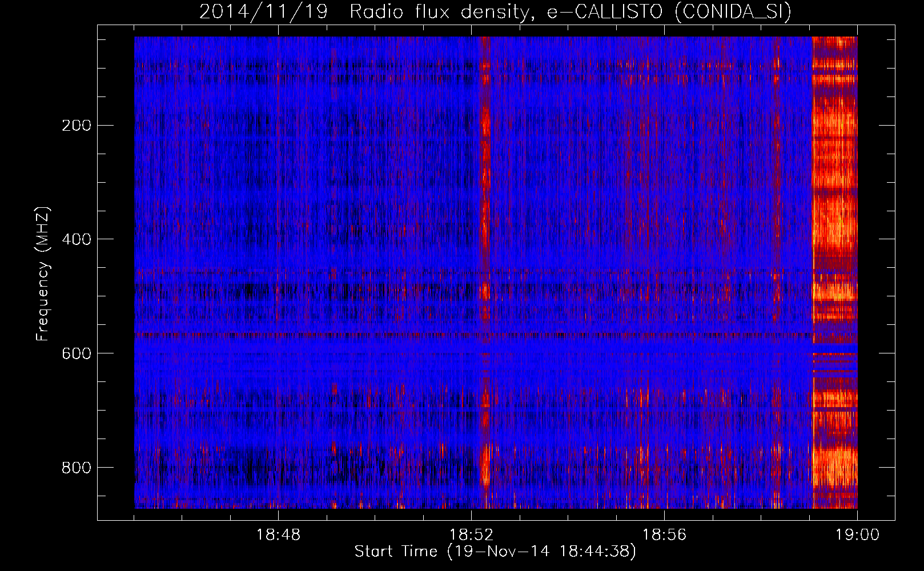924x571 pixels.
Task: Click the 600 frequency tick label
Action: 76,353
